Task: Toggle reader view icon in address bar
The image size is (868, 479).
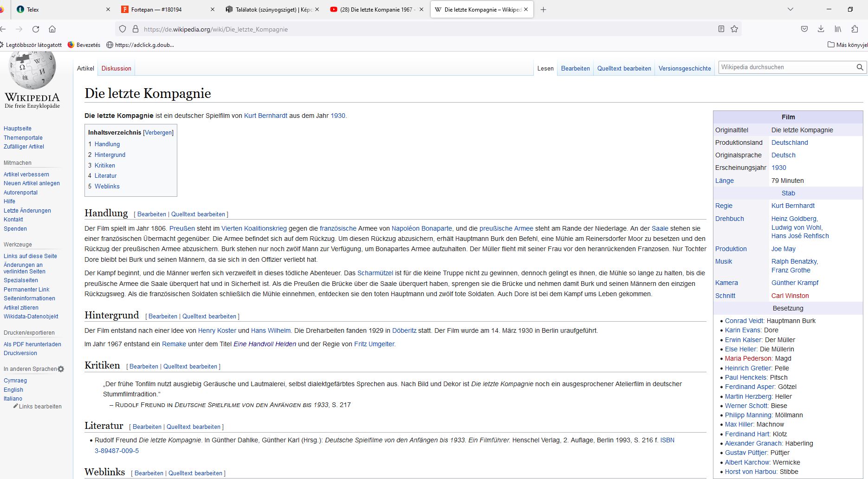Action: click(721, 29)
